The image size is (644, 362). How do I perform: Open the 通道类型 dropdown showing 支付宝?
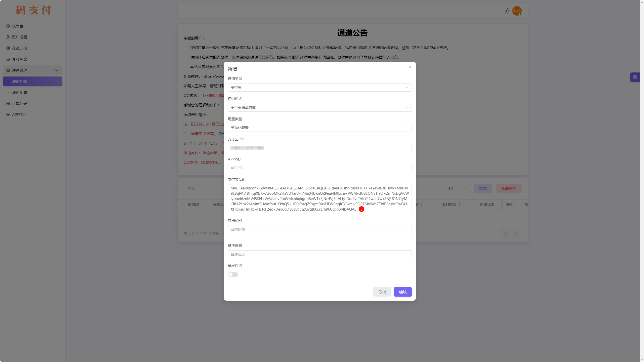click(x=319, y=88)
